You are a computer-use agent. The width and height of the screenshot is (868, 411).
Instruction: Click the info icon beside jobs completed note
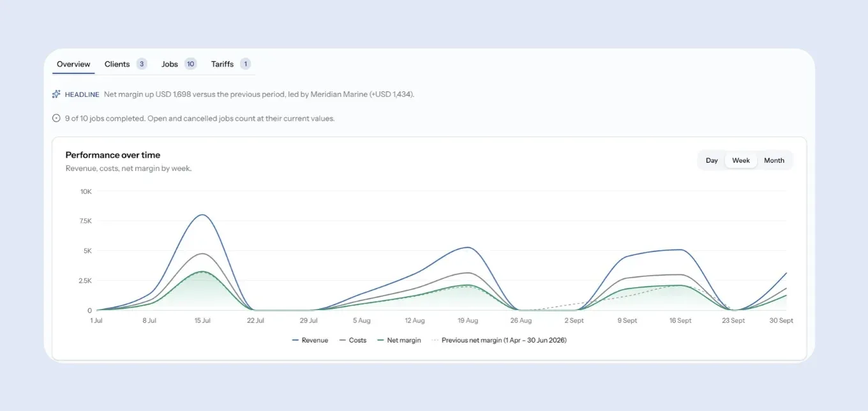pos(56,118)
